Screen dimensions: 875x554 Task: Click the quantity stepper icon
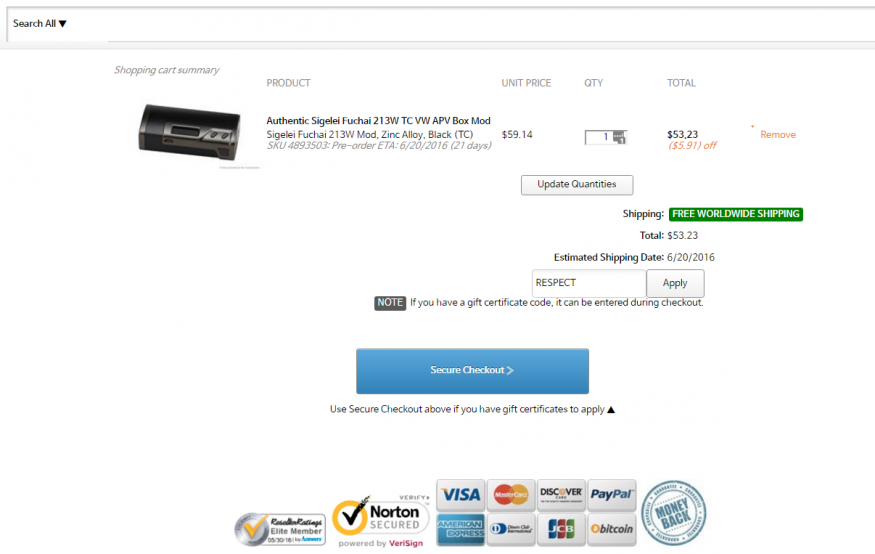[619, 137]
